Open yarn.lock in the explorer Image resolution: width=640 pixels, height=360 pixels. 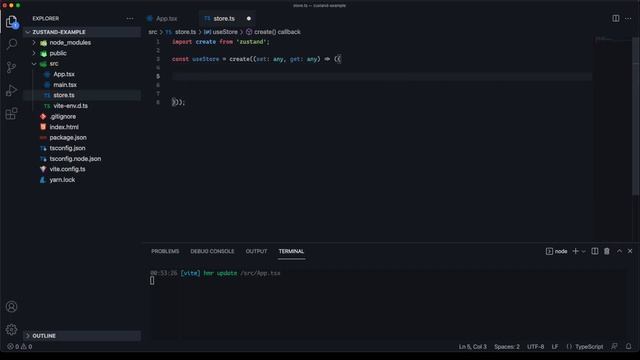tap(82, 180)
